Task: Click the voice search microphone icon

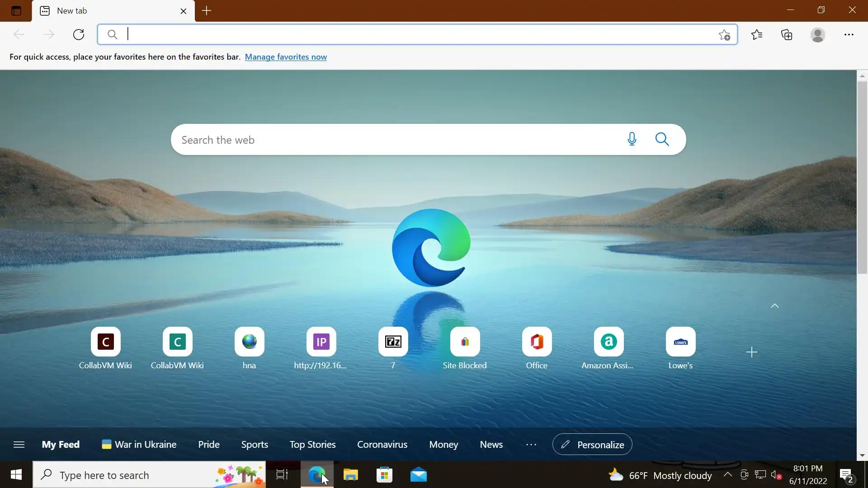Action: coord(632,139)
